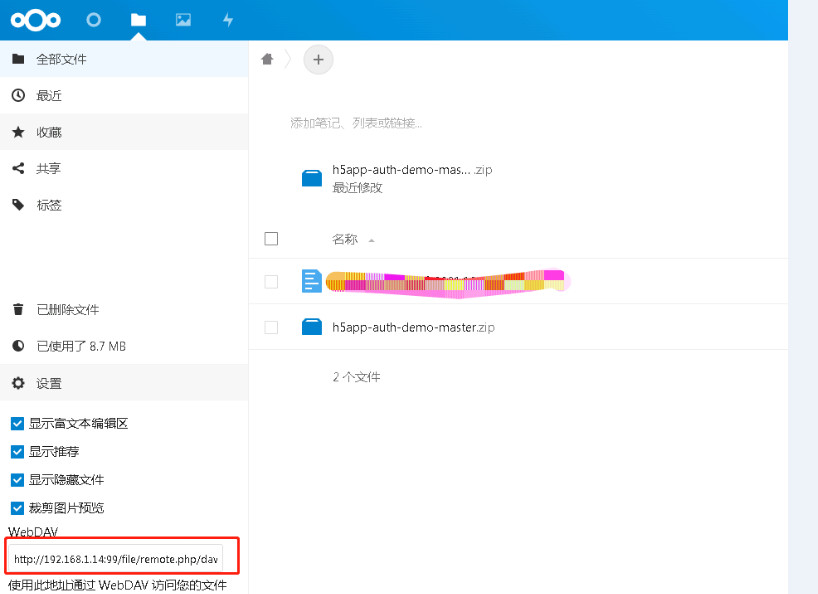The image size is (818, 594).
Task: Disable 裁剪图片预览 image preview cropping
Action: tap(17, 507)
